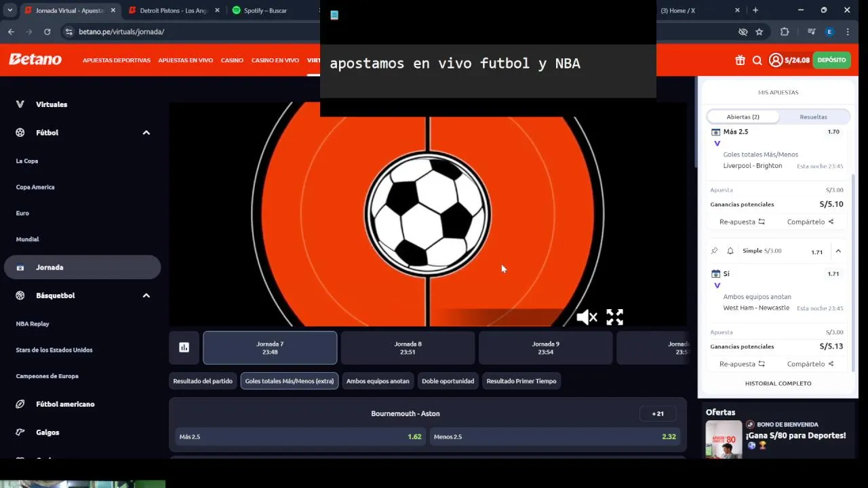The width and height of the screenshot is (868, 488).
Task: Go back with browser back arrow
Action: tap(11, 32)
